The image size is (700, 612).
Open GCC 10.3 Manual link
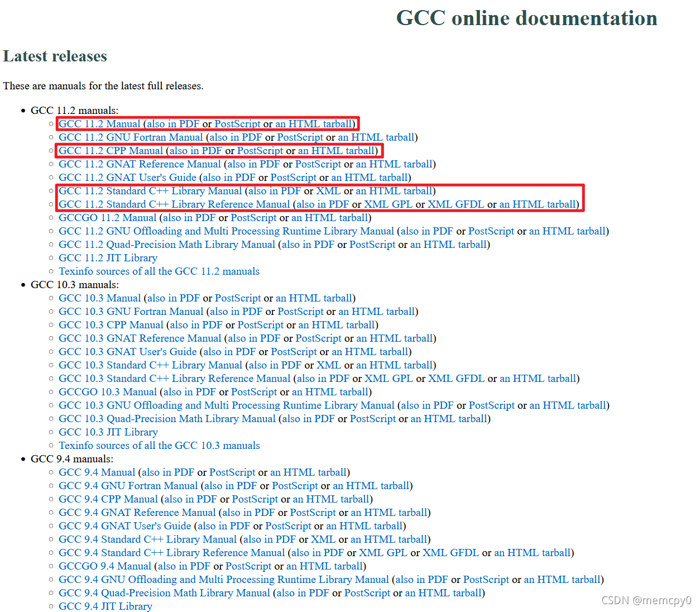[99, 298]
